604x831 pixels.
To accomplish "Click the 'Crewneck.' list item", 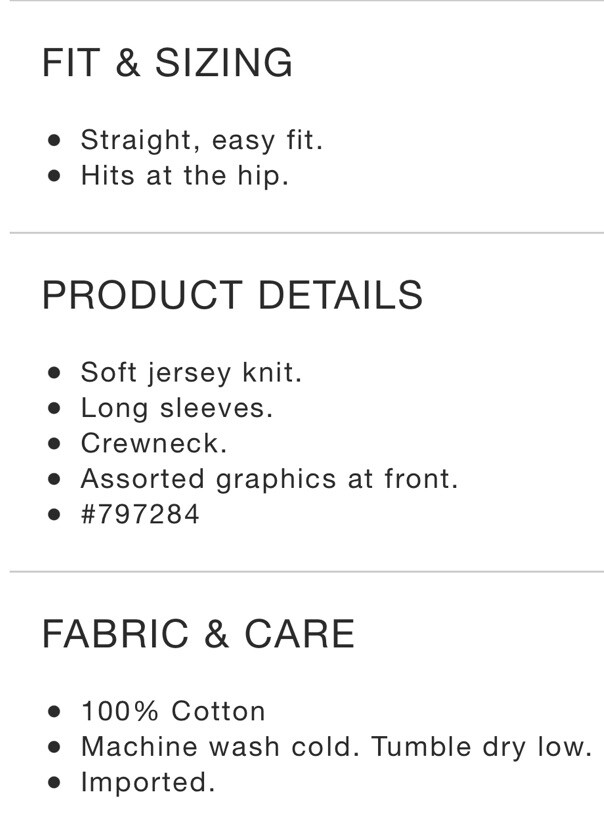I will click(154, 443).
